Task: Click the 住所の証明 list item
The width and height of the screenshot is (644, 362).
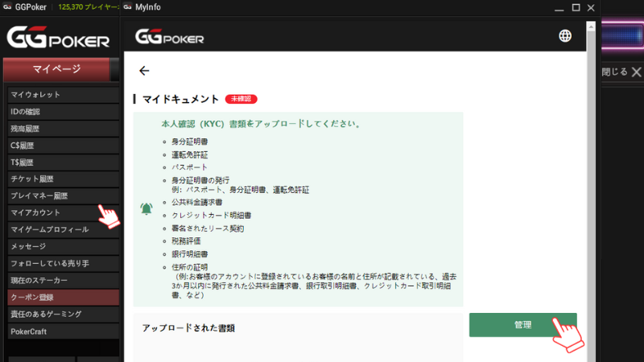Action: 189,267
